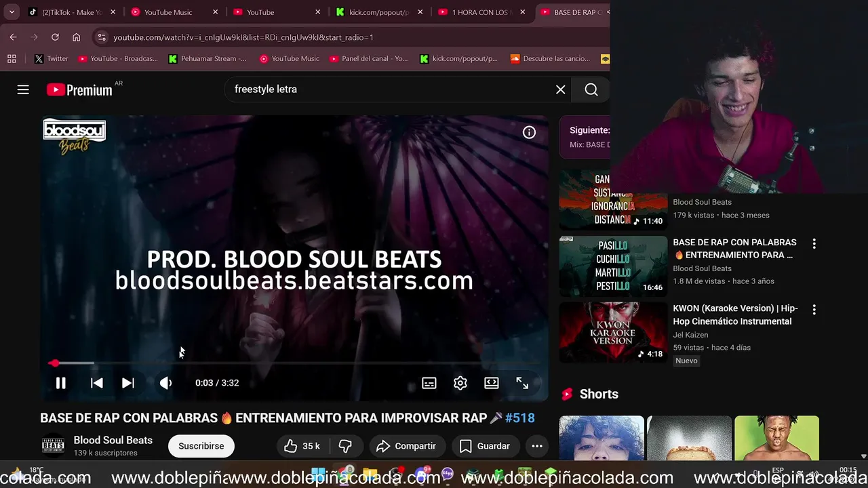This screenshot has width=868, height=488.
Task: Open PASILLO CUCHILLO thumbnail video
Action: 613,266
